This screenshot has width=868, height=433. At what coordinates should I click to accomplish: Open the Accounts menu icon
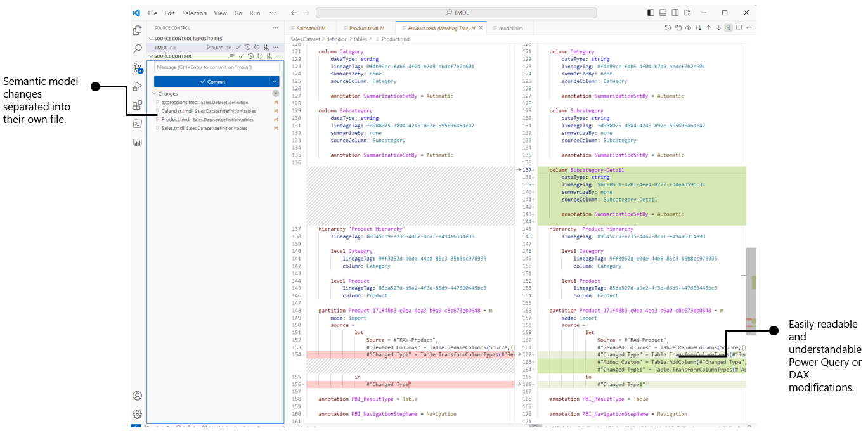[x=137, y=396]
